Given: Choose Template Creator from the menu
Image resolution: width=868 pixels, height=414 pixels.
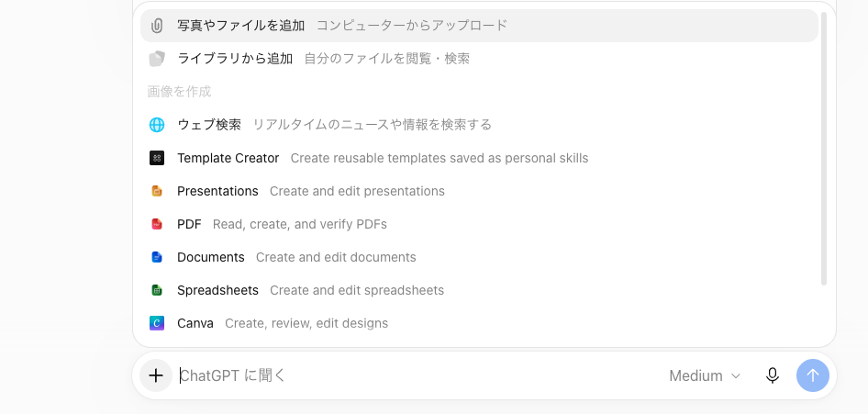Looking at the screenshot, I should [479, 158].
